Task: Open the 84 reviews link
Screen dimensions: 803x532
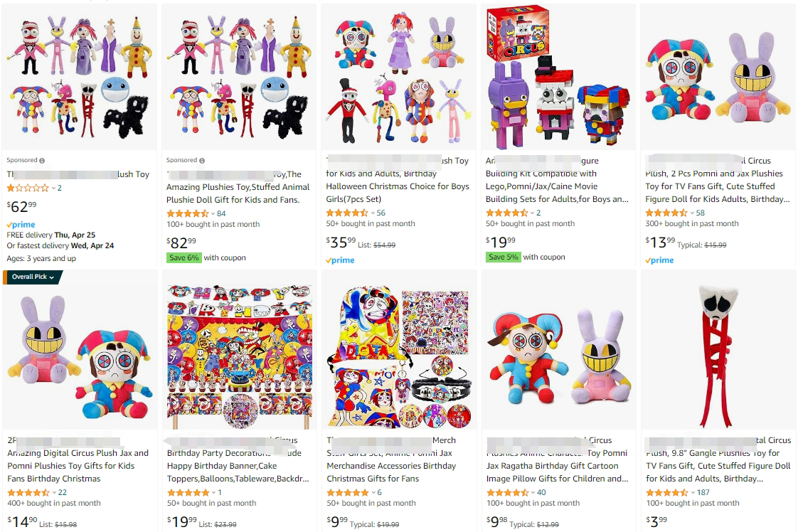Action: pyautogui.click(x=221, y=213)
